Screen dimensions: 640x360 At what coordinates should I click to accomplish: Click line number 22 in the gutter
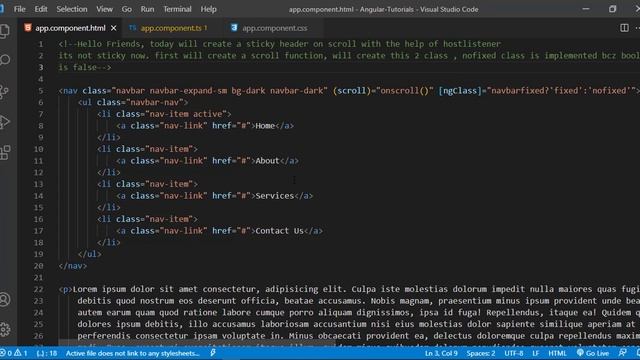pos(38,289)
